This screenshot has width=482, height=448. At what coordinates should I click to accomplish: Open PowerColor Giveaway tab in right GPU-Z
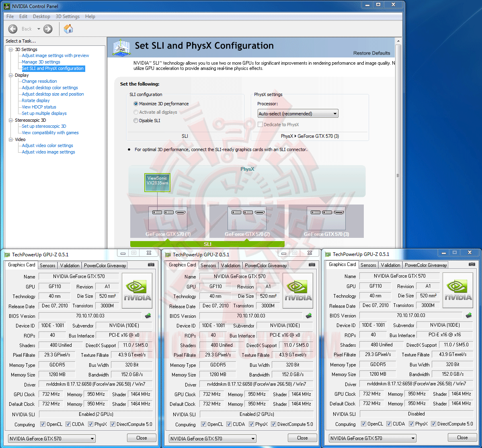click(x=426, y=265)
